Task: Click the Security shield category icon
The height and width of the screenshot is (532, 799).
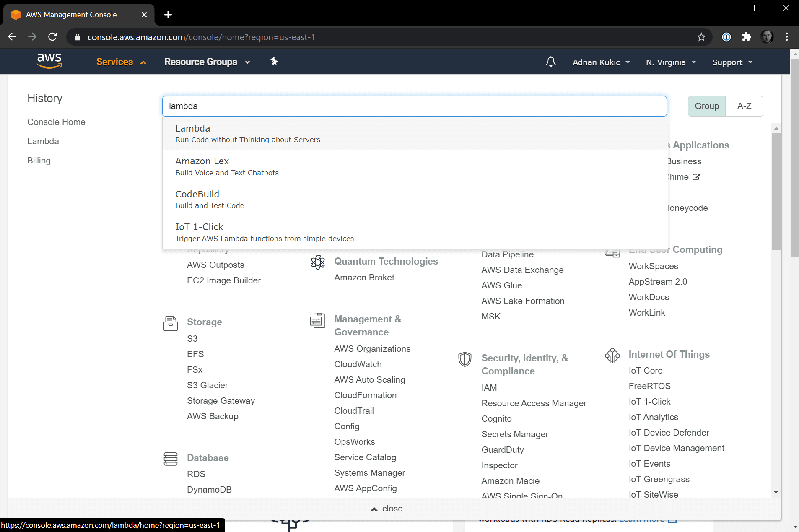Action: 464,359
